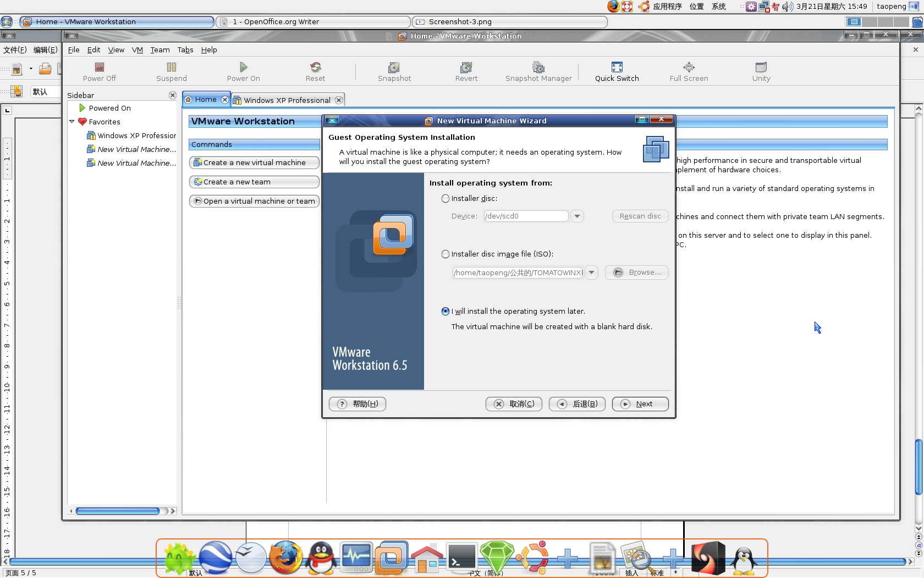The height and width of the screenshot is (578, 924).
Task: Close the Home tab
Action: [x=224, y=100]
